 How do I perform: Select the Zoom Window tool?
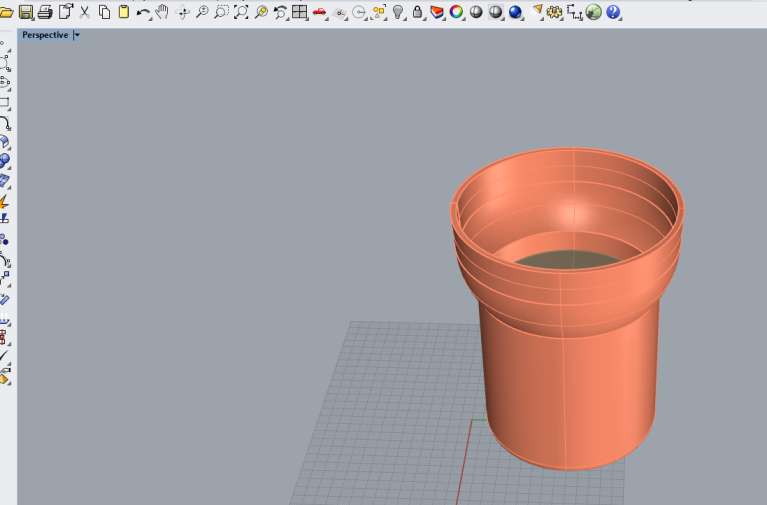point(221,12)
